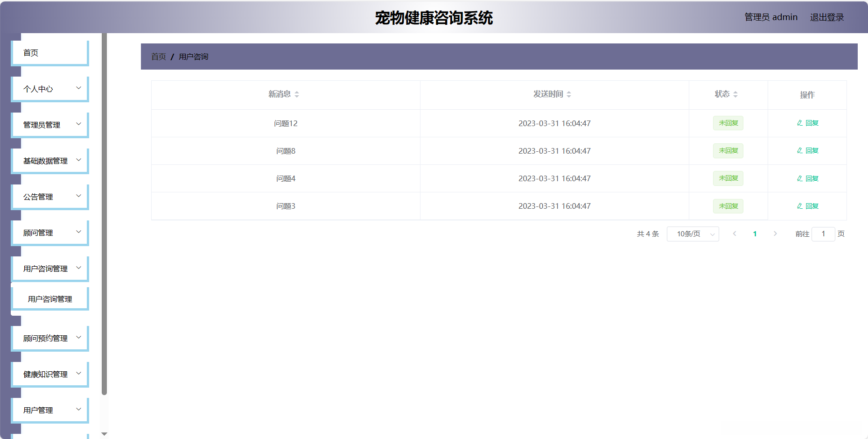Screen dimensions: 868x439
Task: Expand the 健康知识管理 menu
Action: click(49, 374)
